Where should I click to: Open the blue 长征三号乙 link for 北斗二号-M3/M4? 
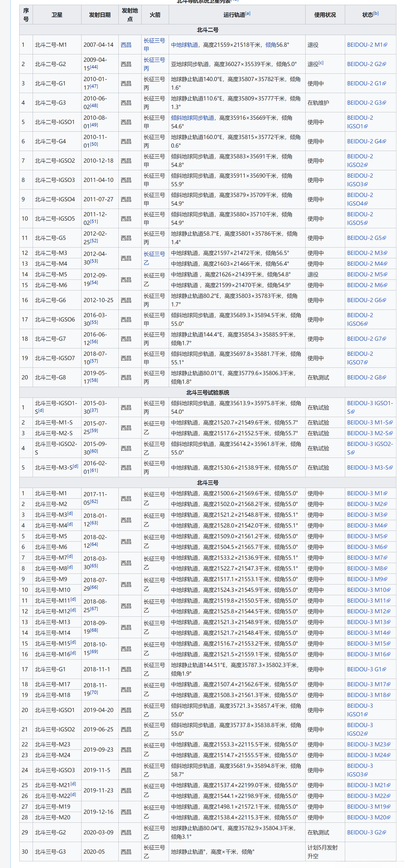point(154,258)
